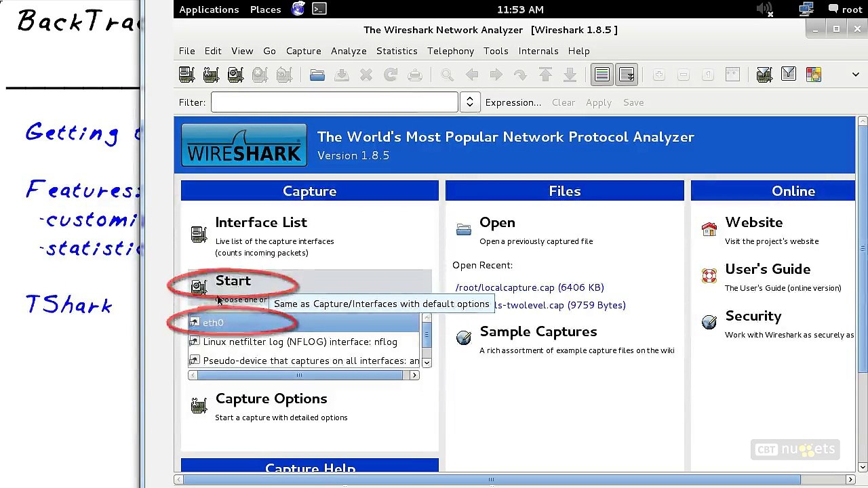Start a new live capture via toolbar
Viewport: 868px width, 488px height.
coord(235,75)
